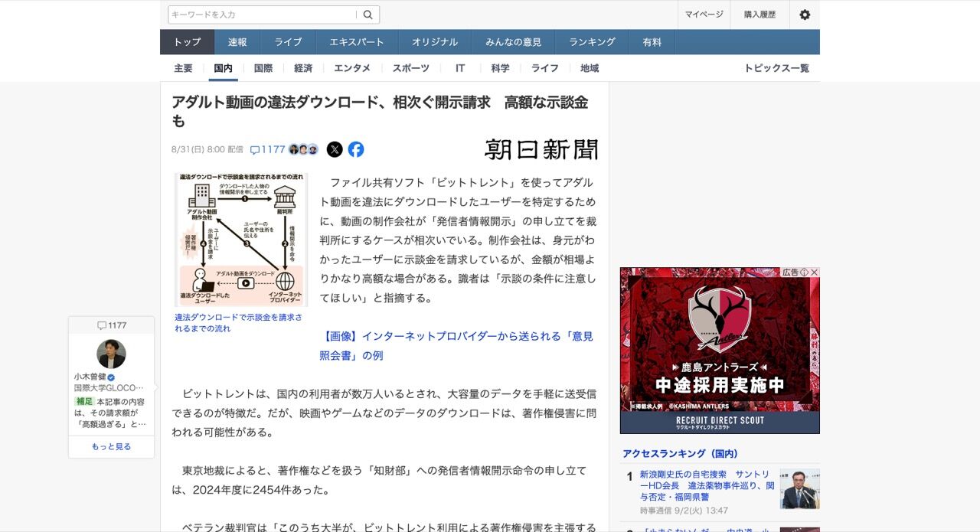Viewport: 980px width, 532px height.
Task: Select the ランキング tab
Action: pyautogui.click(x=592, y=42)
